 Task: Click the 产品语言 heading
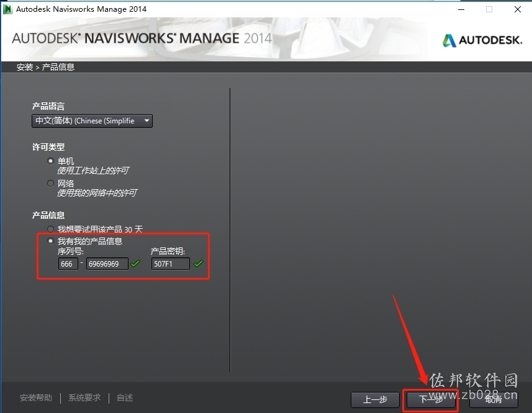point(48,106)
